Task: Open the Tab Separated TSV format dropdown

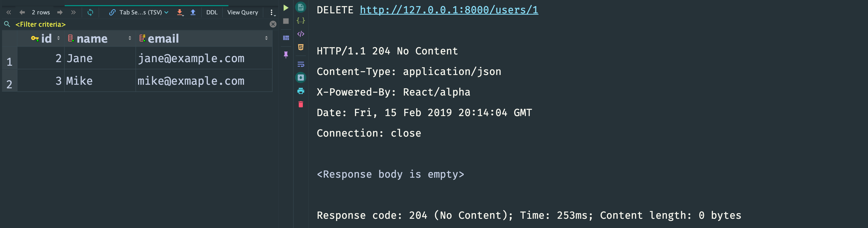Action: click(139, 13)
